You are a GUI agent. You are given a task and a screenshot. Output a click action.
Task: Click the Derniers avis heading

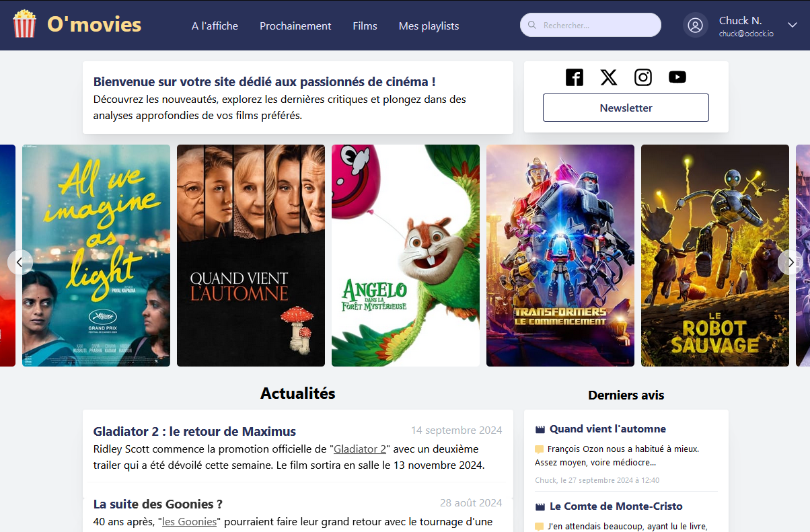(x=626, y=395)
